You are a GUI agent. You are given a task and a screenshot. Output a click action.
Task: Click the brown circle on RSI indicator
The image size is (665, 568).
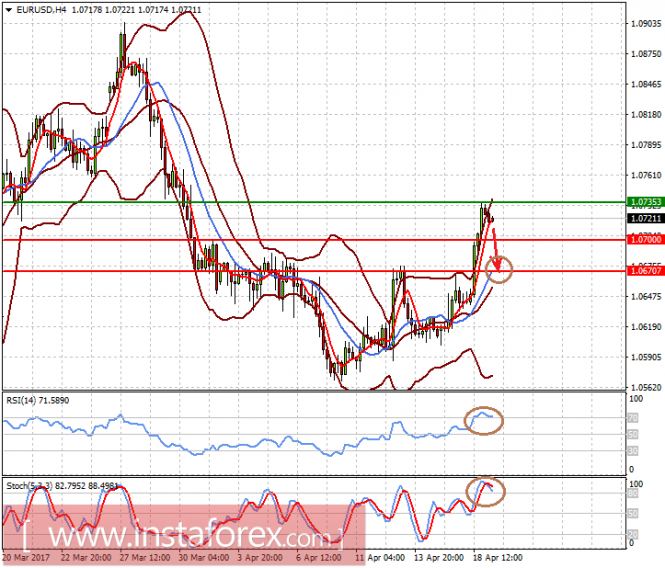coord(483,421)
